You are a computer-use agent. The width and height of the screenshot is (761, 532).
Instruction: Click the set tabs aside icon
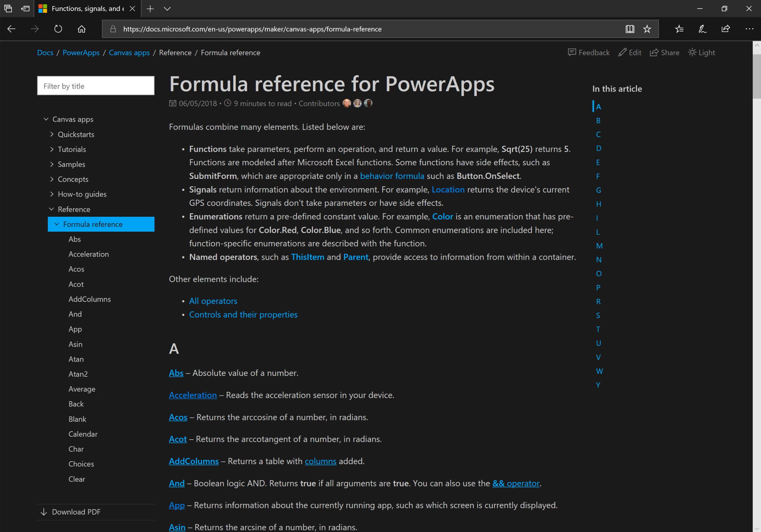(25, 9)
